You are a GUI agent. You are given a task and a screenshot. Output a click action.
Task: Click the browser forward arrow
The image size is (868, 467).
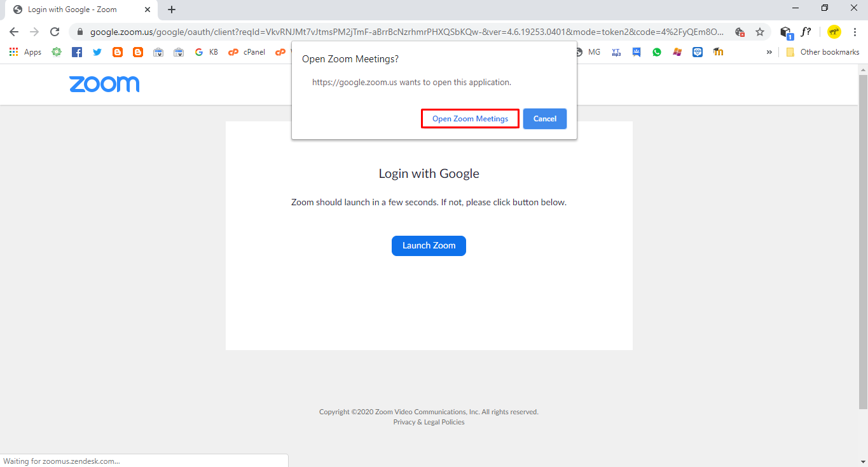[34, 32]
